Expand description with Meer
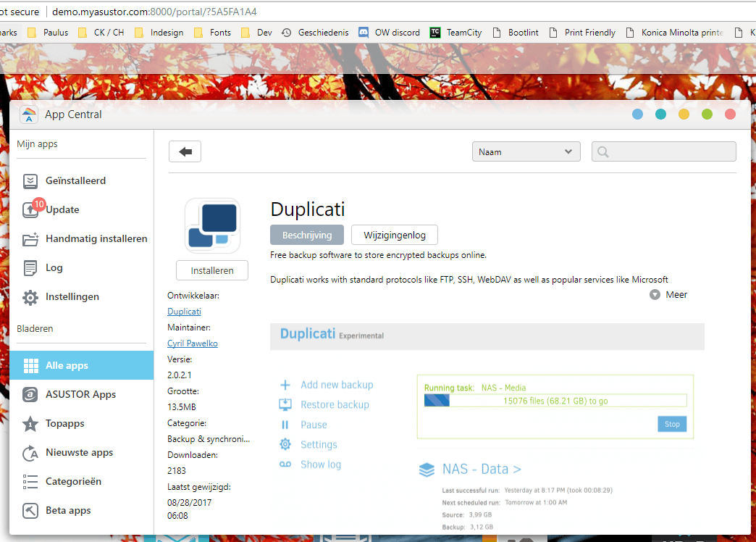Image resolution: width=756 pixels, height=542 pixels. [668, 294]
